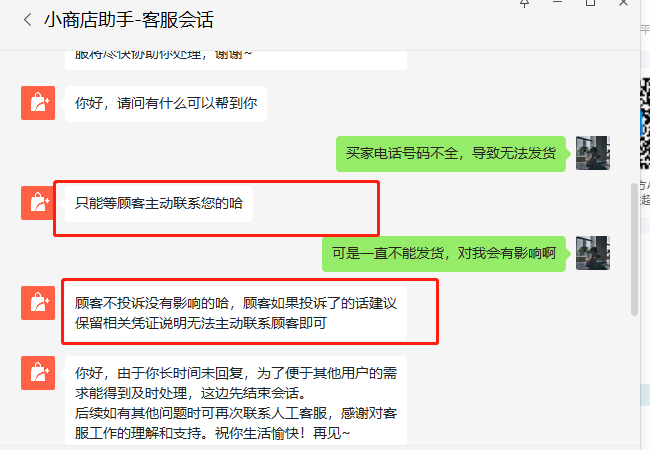The image size is (650, 450).
Task: Minimize the customer service window
Action: [558, 2]
